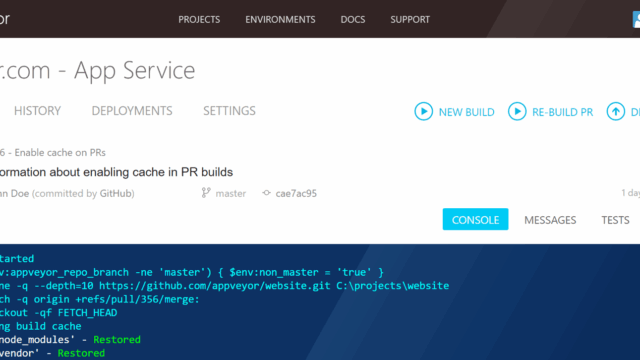Screen dimensions: 640x360
Task: Click the RE-BUILD PR play icon
Action: point(517,111)
